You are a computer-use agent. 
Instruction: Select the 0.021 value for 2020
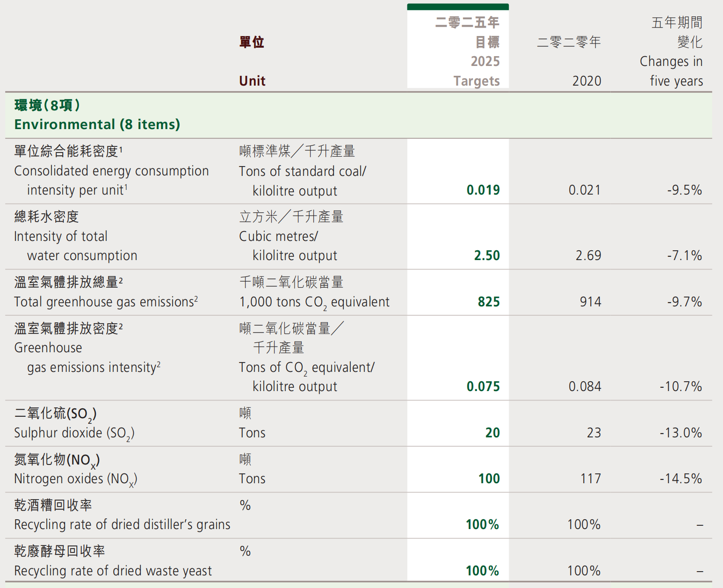(585, 190)
